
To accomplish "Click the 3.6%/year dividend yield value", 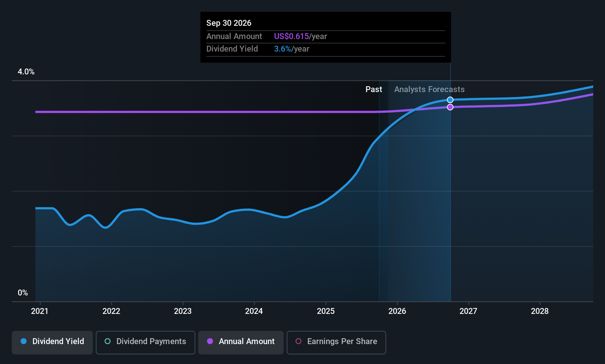I will coord(291,49).
